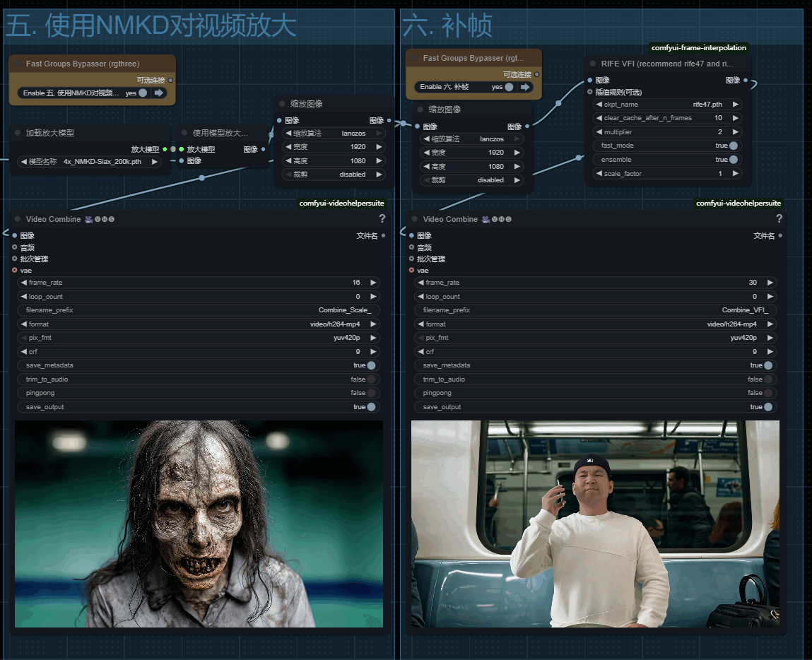Open the 模型名称 4x_NMKD-Siax_200k.pth dropdown
812x660 pixels.
(90, 162)
